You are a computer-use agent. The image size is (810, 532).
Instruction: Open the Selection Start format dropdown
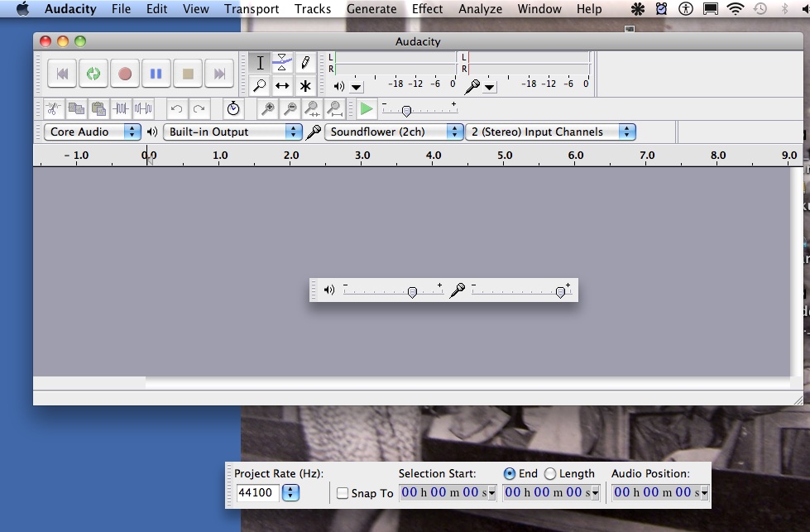tap(491, 493)
